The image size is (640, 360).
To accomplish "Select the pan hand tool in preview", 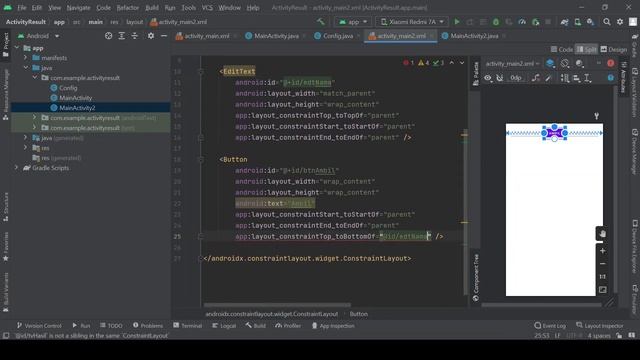I will (x=602, y=234).
